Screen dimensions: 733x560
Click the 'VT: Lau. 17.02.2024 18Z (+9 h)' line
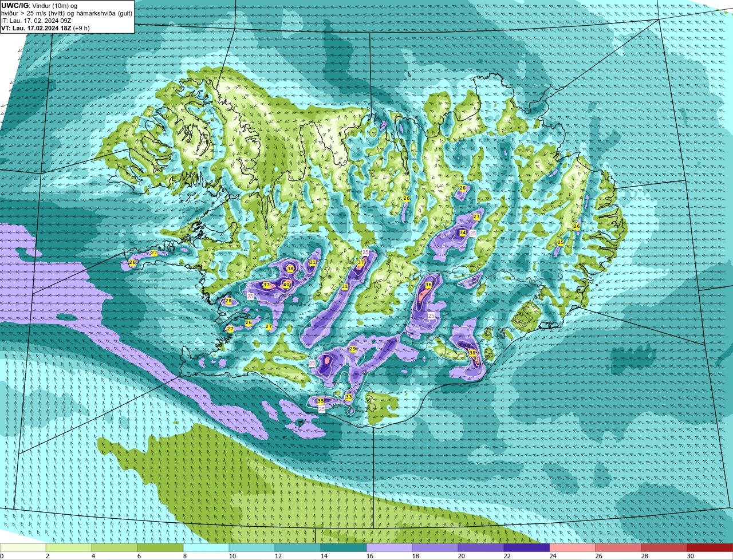[45, 28]
